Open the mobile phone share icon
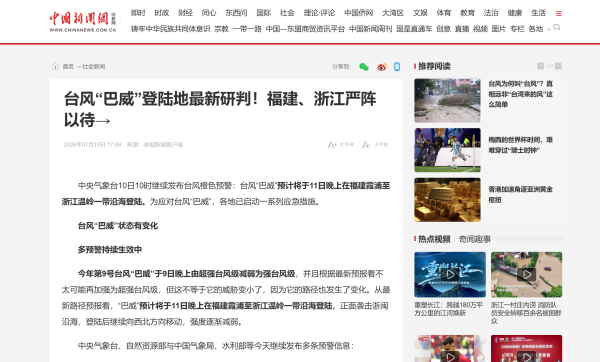This screenshot has width=600, height=362. pos(397,67)
